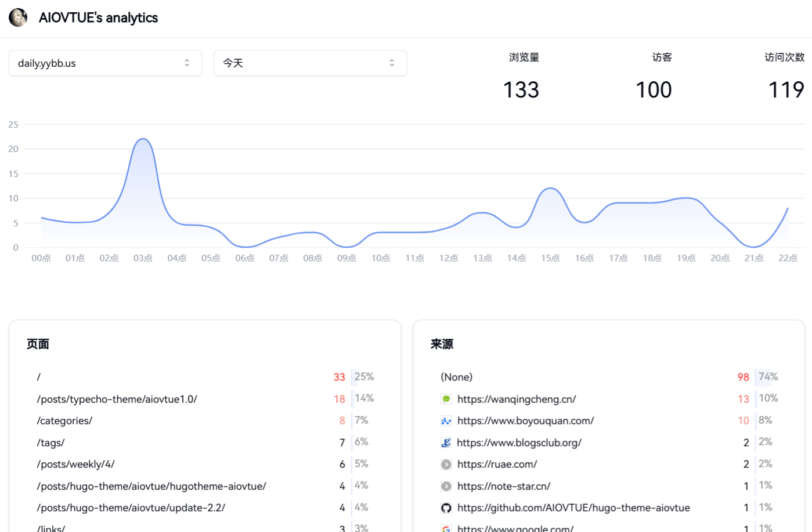
Task: Click the 浏览量 pageviews stat 133
Action: coord(521,90)
